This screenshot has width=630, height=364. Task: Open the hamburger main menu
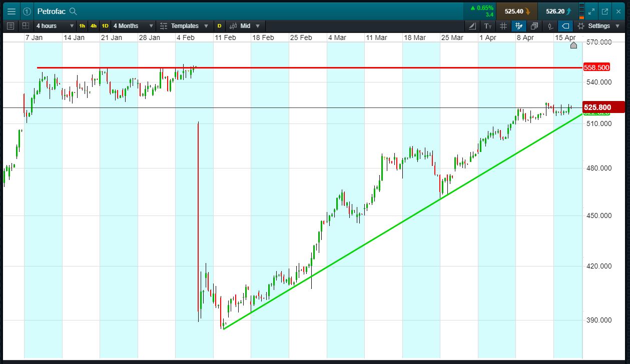pos(11,11)
